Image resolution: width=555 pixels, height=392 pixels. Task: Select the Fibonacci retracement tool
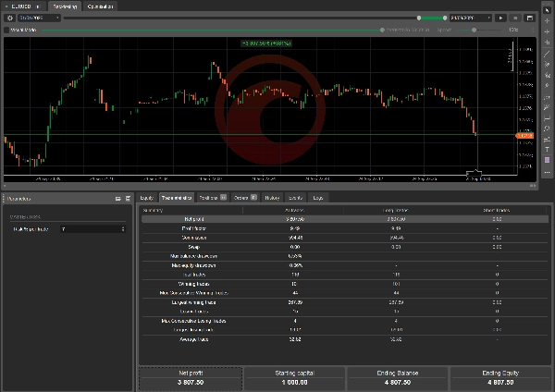click(547, 96)
